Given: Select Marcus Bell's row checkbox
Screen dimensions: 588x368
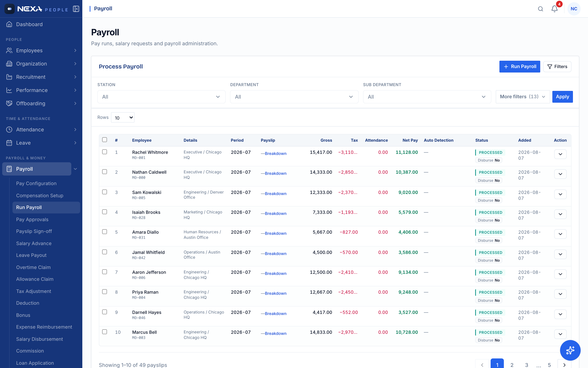Looking at the screenshot, I should 105,332.
